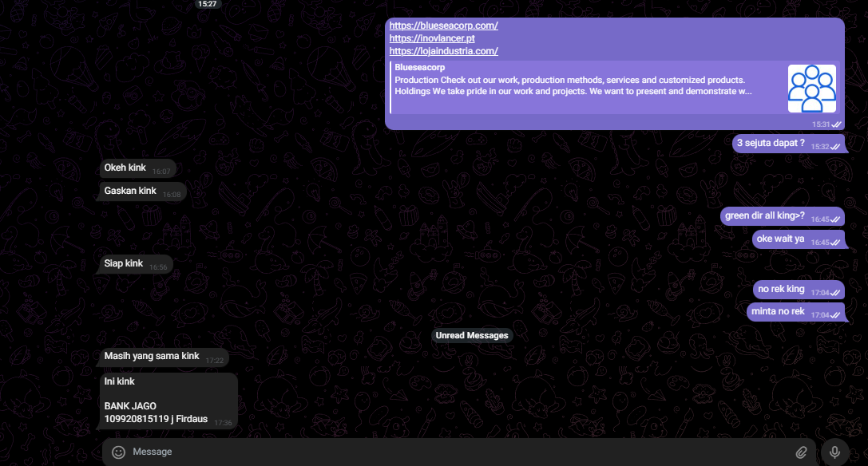The image size is (868, 466).
Task: Open the blueseacorp.com link
Action: (x=443, y=26)
